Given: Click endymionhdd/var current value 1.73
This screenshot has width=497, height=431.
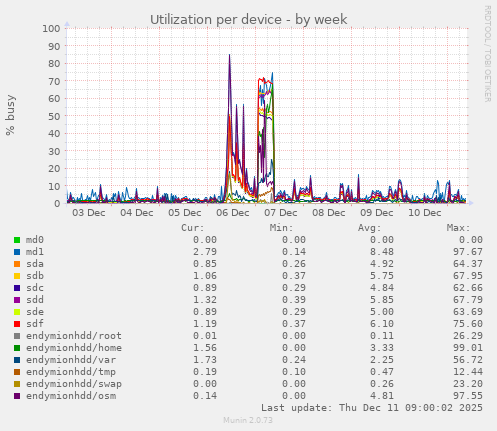Looking at the screenshot, I should (x=205, y=360).
